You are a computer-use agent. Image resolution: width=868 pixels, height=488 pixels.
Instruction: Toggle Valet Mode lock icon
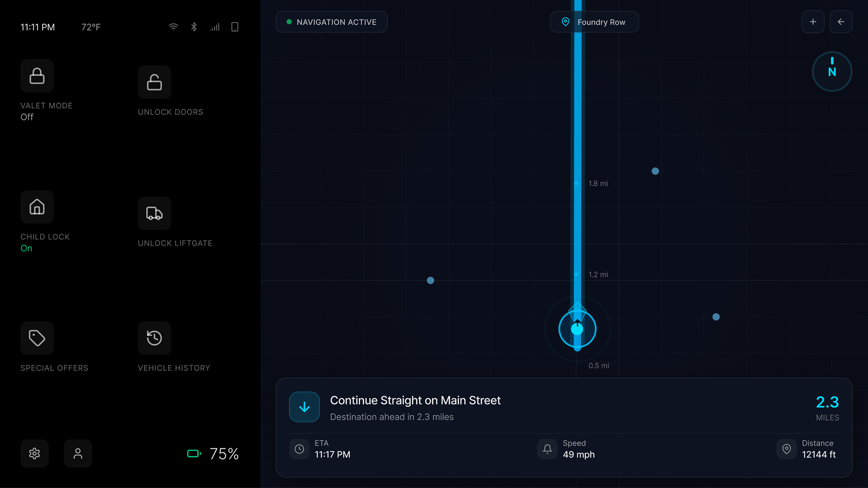click(x=37, y=76)
